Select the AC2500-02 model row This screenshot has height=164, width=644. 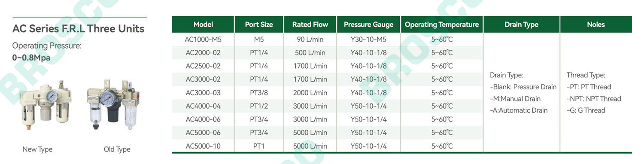click(328, 66)
